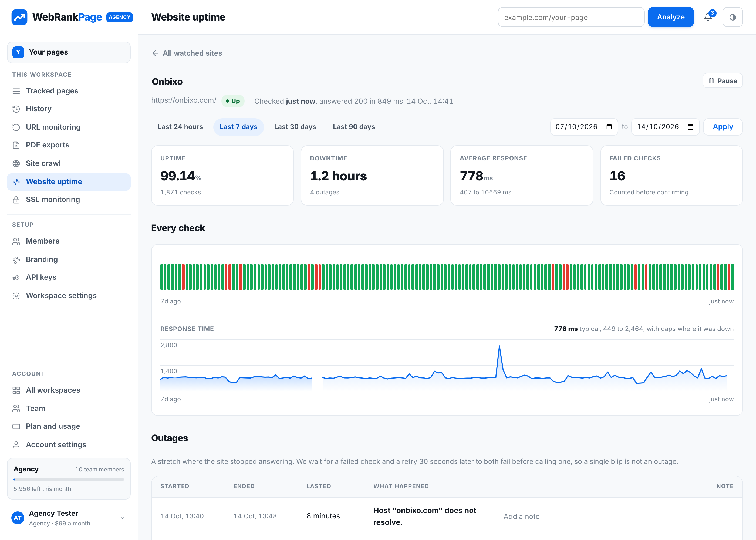Add a note to 13:40 outage
The image size is (756, 540).
(x=521, y=517)
